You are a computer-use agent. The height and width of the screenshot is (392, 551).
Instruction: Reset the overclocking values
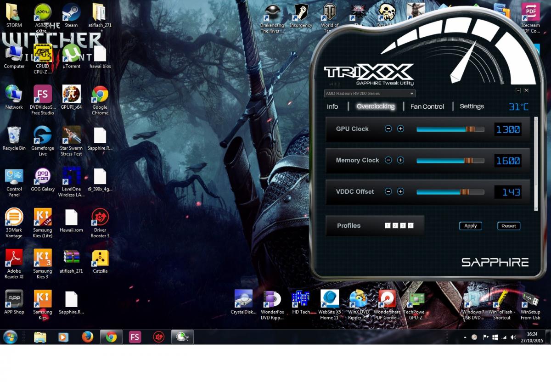[509, 226]
